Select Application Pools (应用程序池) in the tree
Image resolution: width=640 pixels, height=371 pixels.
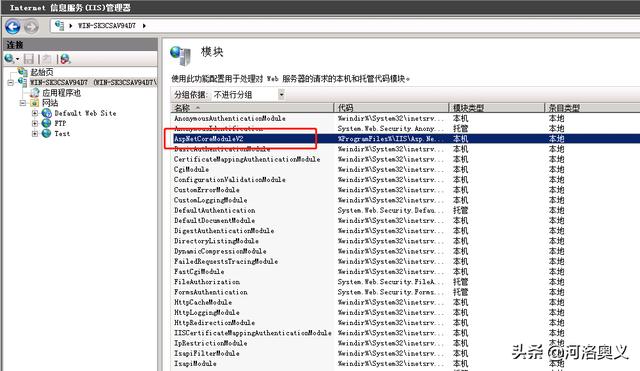[x=62, y=93]
